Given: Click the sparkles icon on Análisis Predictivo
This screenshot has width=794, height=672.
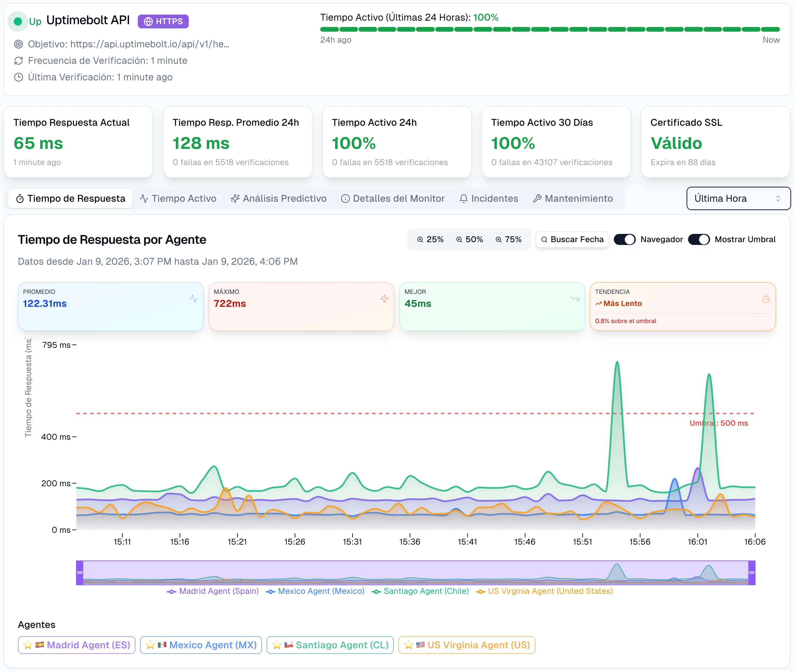Looking at the screenshot, I should click(235, 198).
